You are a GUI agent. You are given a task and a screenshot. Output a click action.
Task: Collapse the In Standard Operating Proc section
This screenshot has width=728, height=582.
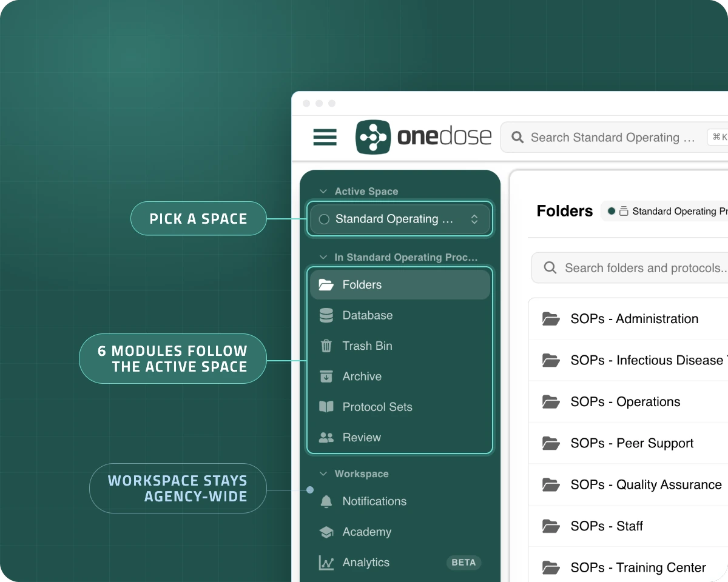pos(323,258)
